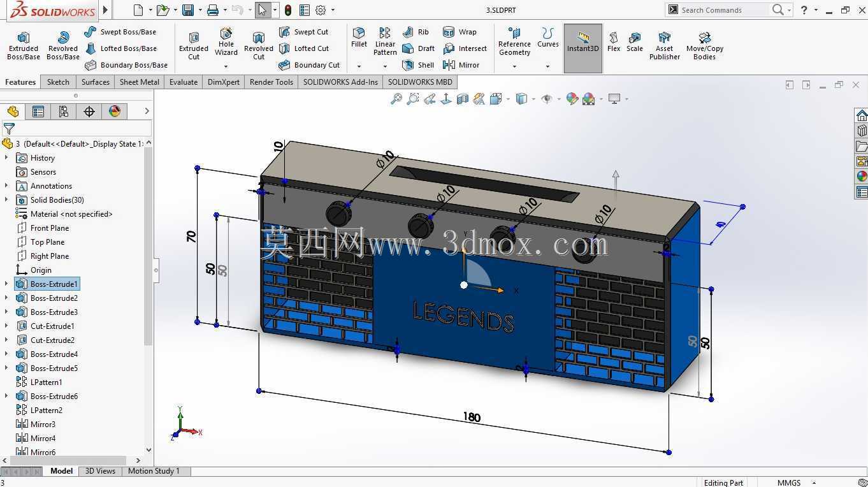Switch to the Evaluate tab
This screenshot has width=868, height=487.
click(184, 82)
